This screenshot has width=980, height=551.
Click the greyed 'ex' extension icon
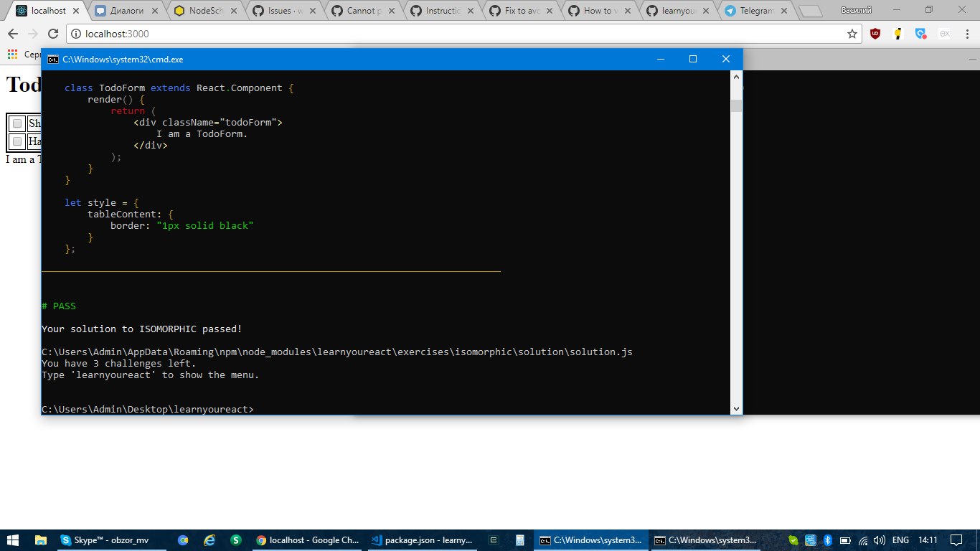pos(944,34)
